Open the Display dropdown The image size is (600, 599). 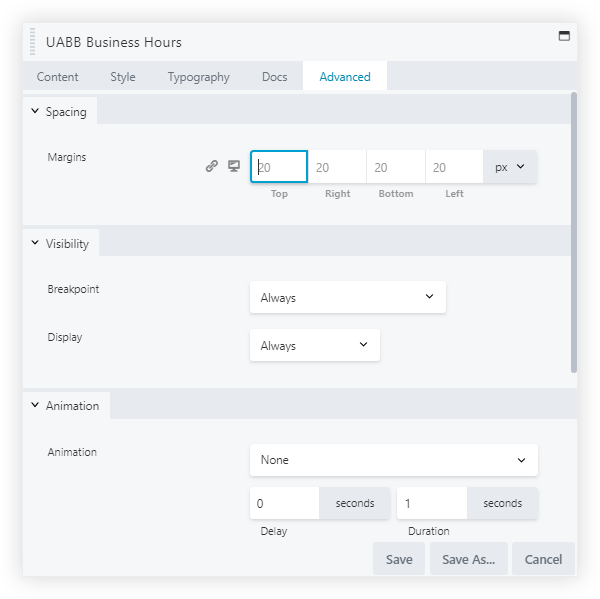[x=314, y=346]
